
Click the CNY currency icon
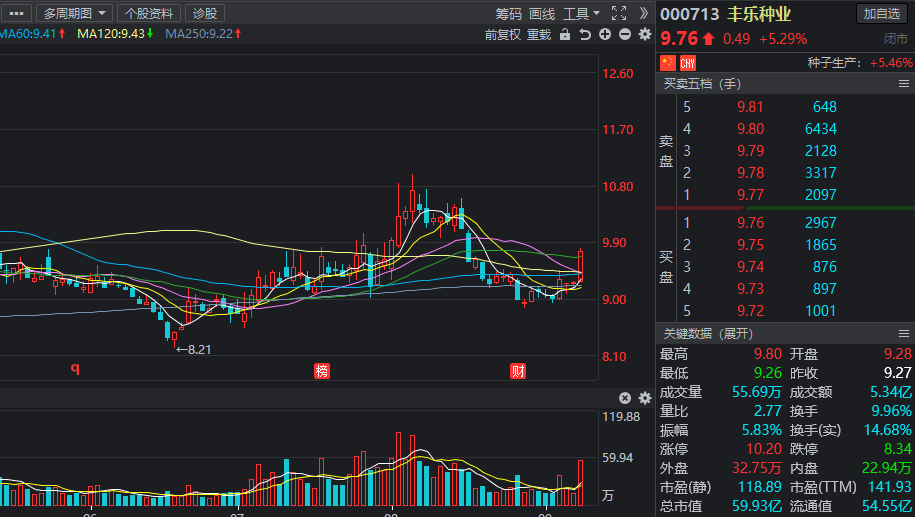pyautogui.click(x=687, y=62)
